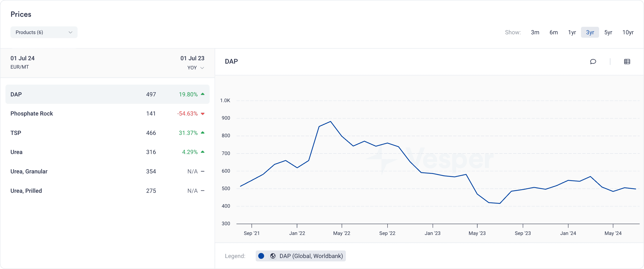
Task: Click the 4.29% change value
Action: coord(190,152)
